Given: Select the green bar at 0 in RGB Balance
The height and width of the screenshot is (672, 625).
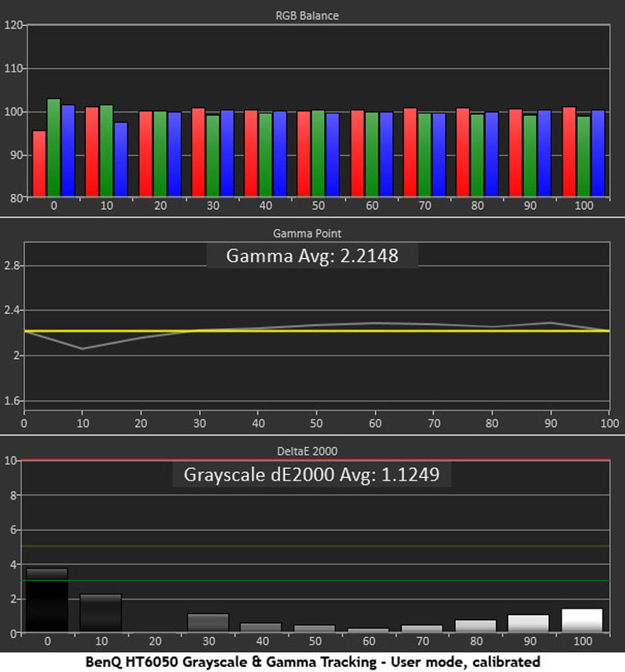Looking at the screenshot, I should click(x=53, y=148).
